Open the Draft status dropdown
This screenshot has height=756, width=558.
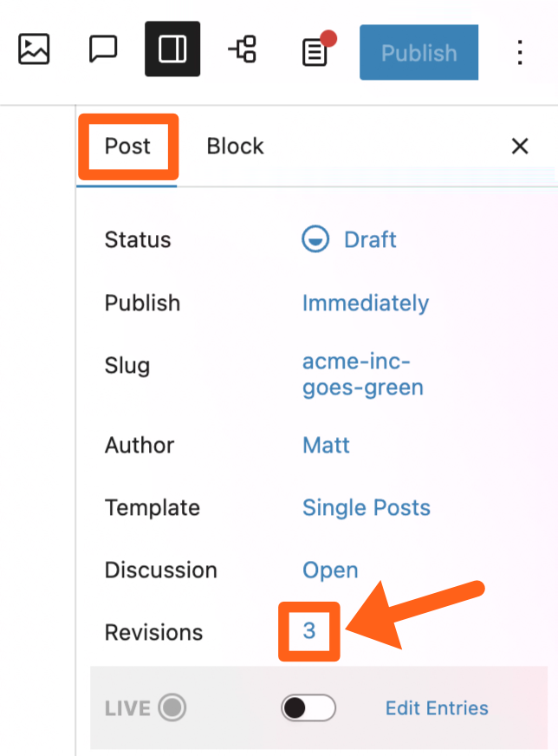coord(370,239)
